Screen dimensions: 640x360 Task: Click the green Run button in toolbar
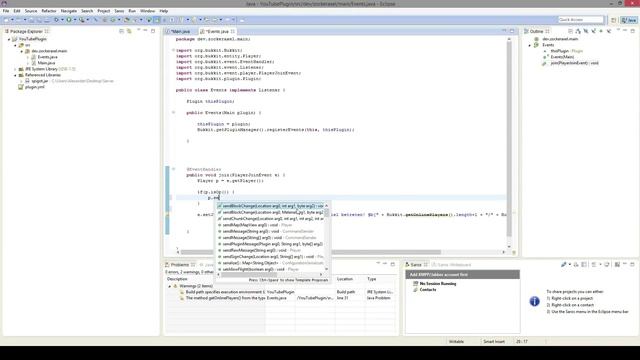(69, 20)
